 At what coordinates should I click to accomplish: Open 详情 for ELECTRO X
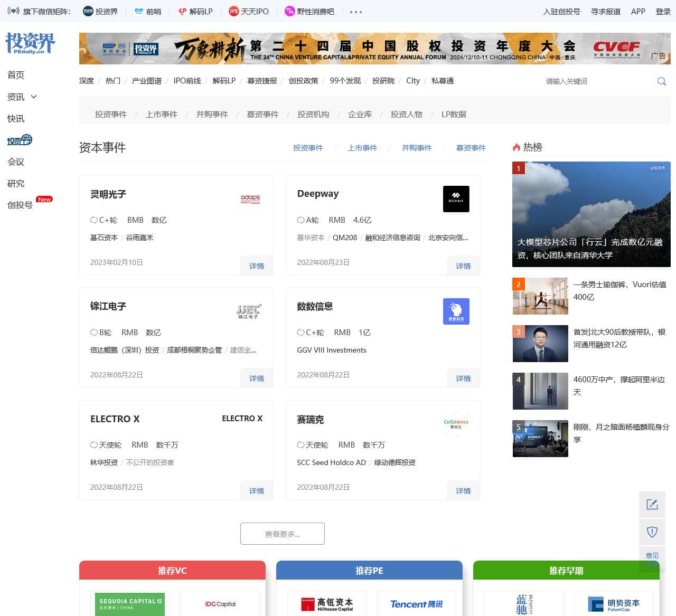(x=257, y=490)
